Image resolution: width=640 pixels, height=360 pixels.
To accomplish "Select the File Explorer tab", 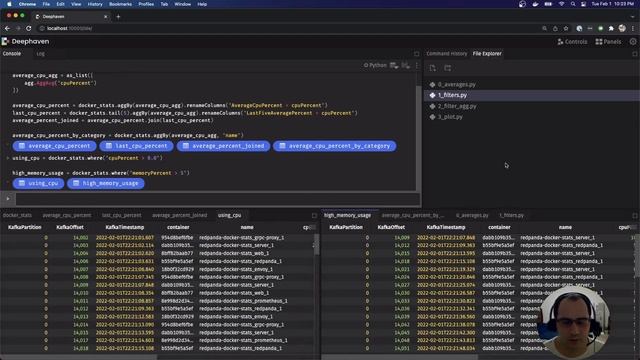I will click(x=487, y=53).
